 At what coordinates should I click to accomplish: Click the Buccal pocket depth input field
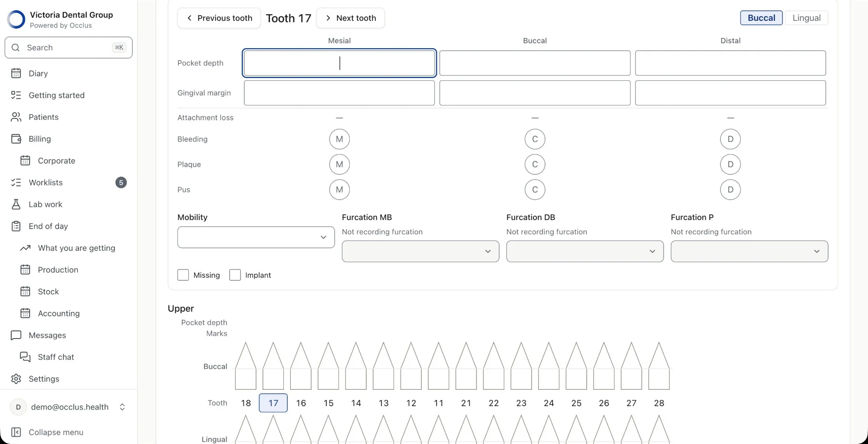tap(535, 63)
